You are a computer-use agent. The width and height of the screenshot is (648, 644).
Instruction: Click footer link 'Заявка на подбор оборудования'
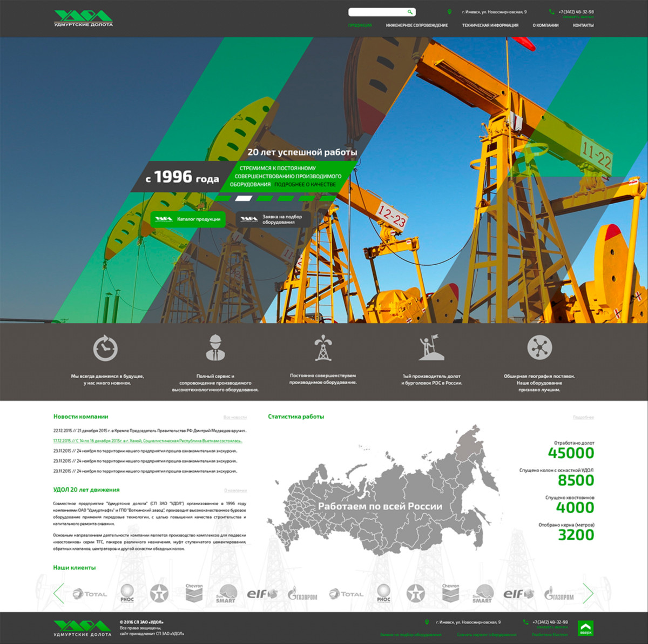(410, 635)
